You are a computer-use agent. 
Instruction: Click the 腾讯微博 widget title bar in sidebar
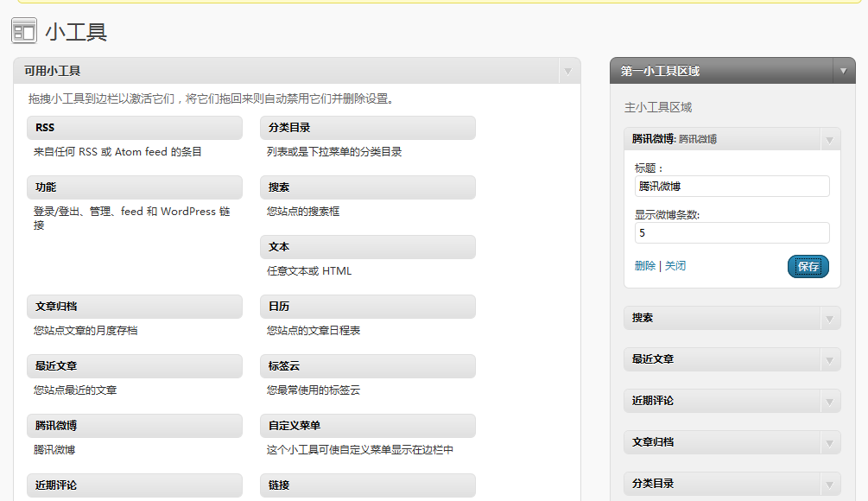[x=732, y=140]
